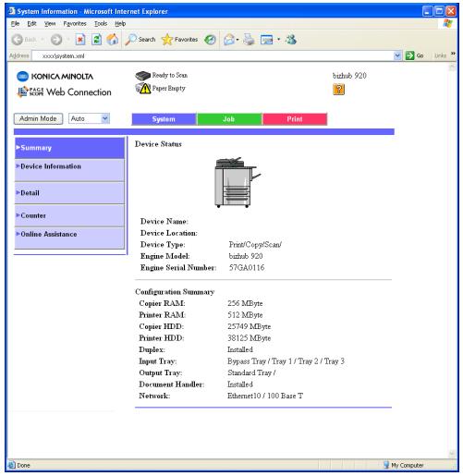Switch to the System tab
This screenshot has height=476, width=463.
[x=164, y=119]
